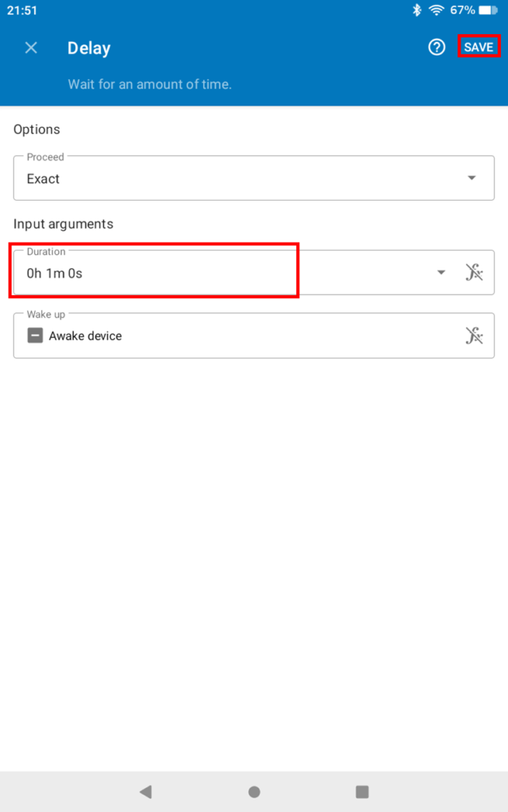Tap the Android back navigation button

coord(145,791)
